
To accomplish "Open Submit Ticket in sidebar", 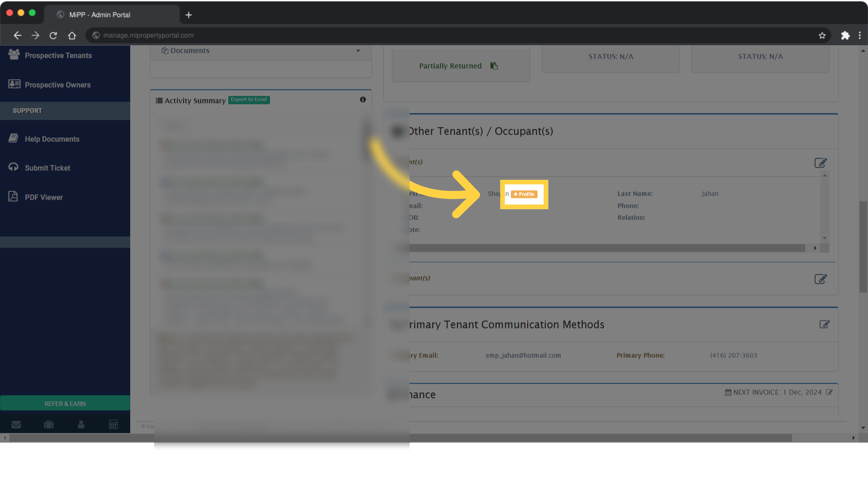I will coord(47,168).
